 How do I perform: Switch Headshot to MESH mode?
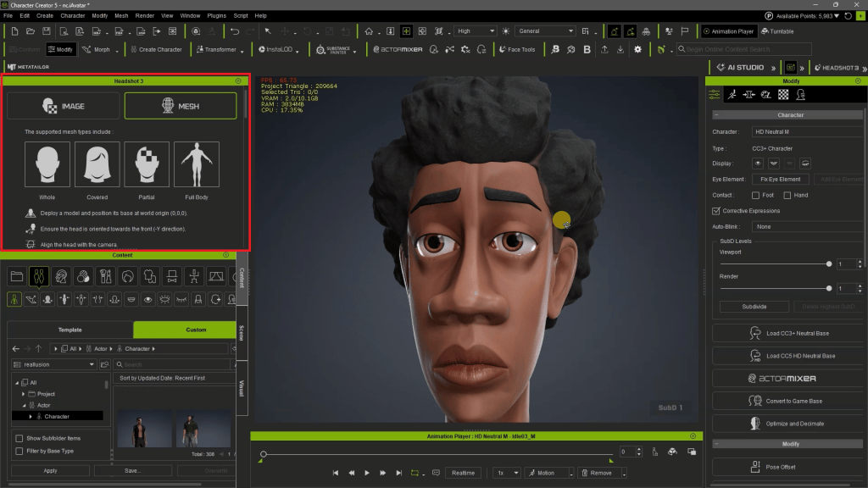[x=181, y=106]
